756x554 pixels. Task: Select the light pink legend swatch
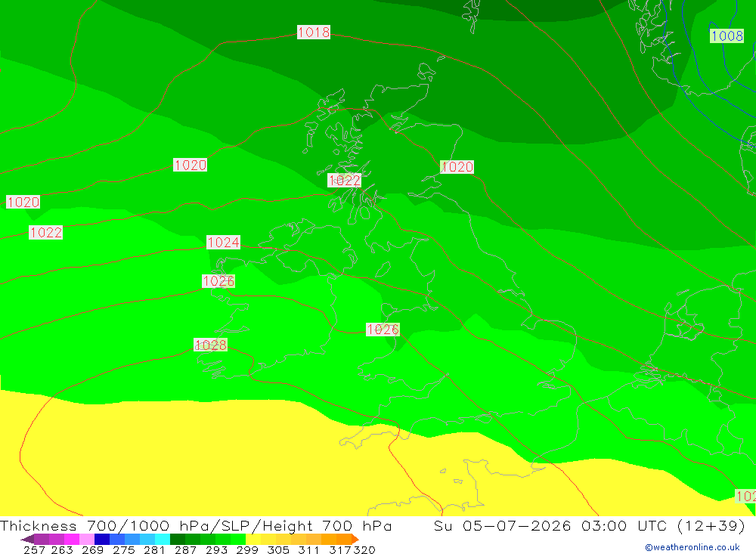pyautogui.click(x=87, y=539)
